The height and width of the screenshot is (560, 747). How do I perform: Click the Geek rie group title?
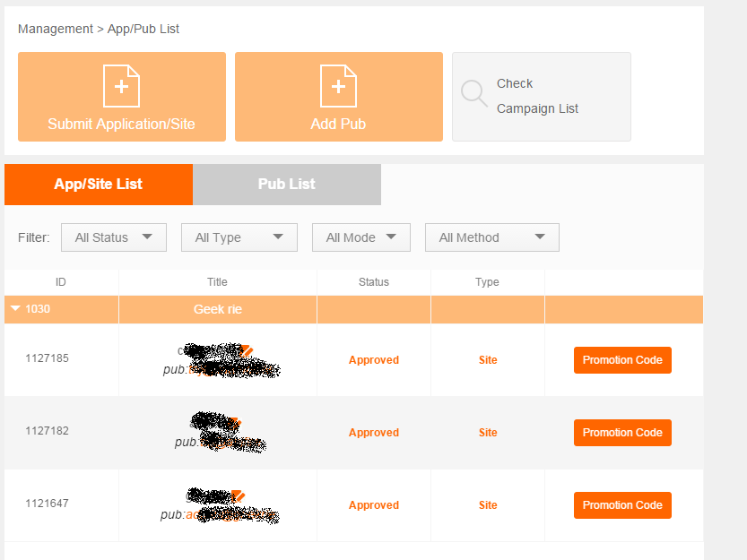(x=218, y=309)
